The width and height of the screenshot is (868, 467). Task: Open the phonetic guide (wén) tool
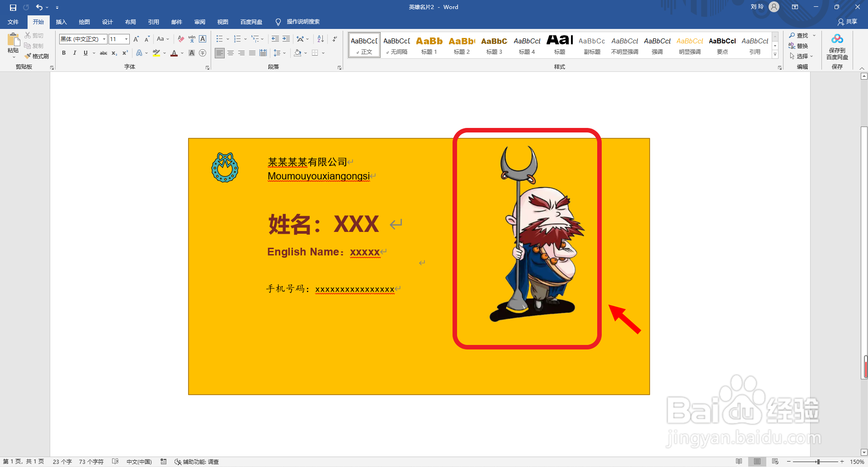(192, 39)
